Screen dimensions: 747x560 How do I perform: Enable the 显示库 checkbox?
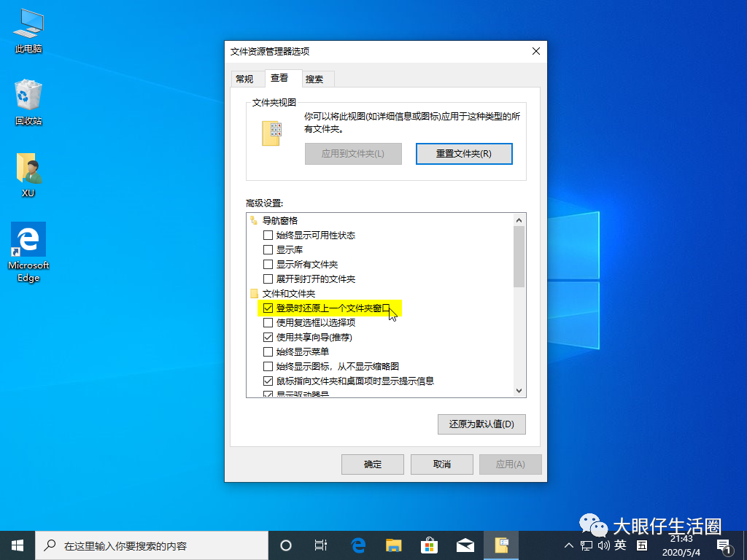coord(268,249)
